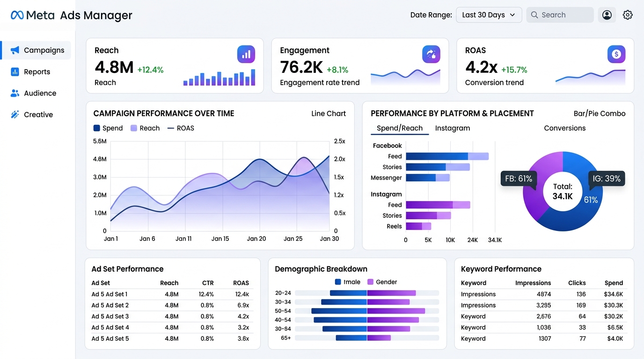Image resolution: width=644 pixels, height=359 pixels.
Task: Click the Meta infinity logo
Action: click(x=17, y=15)
